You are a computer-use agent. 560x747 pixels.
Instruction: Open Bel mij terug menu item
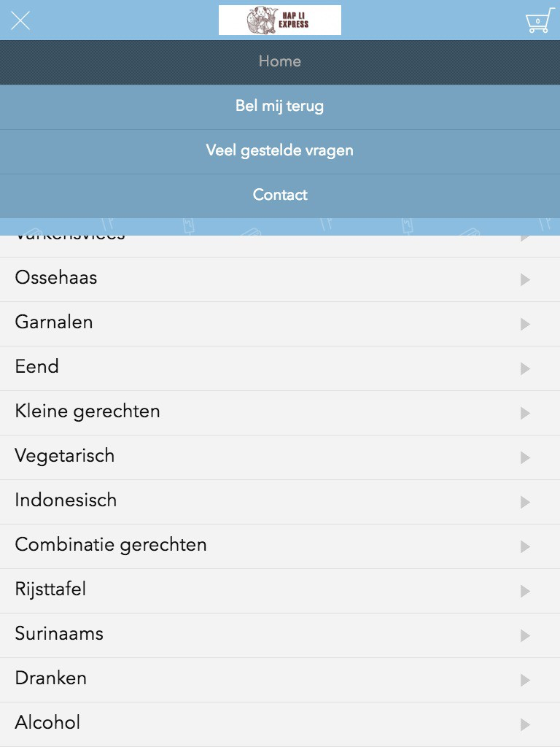(280, 107)
